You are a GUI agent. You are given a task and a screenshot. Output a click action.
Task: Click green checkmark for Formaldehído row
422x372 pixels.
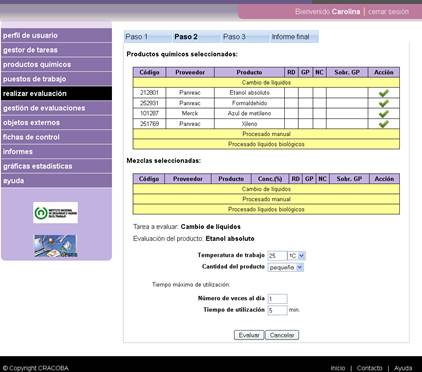pos(384,103)
